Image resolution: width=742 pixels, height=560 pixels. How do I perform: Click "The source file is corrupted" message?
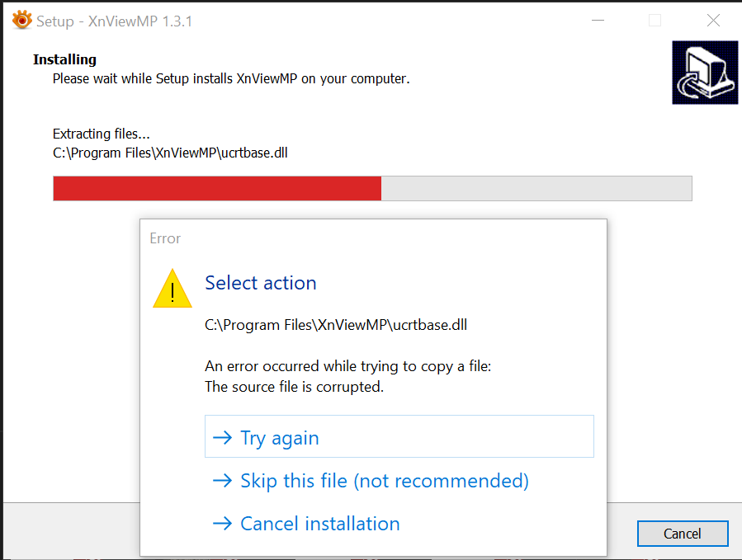pos(294,386)
